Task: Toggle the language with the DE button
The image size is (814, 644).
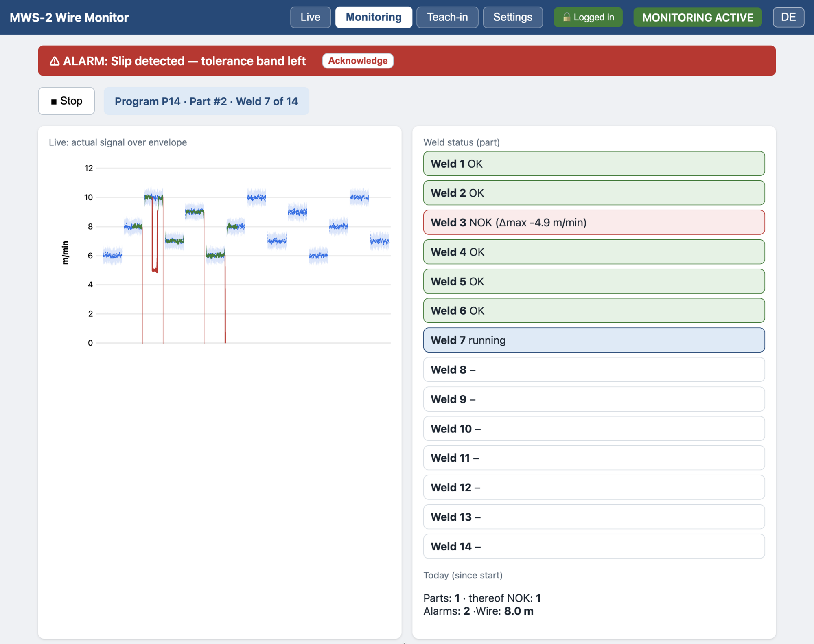Action: pos(788,17)
